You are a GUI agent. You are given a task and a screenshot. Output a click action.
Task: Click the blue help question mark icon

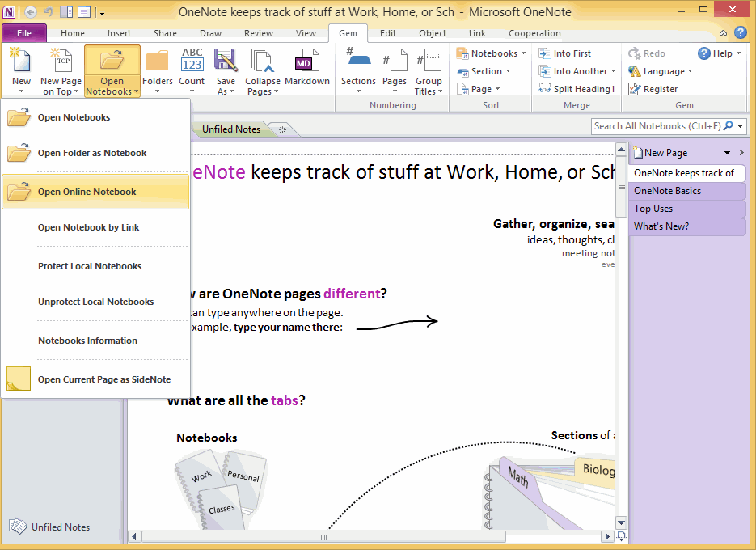pyautogui.click(x=740, y=33)
